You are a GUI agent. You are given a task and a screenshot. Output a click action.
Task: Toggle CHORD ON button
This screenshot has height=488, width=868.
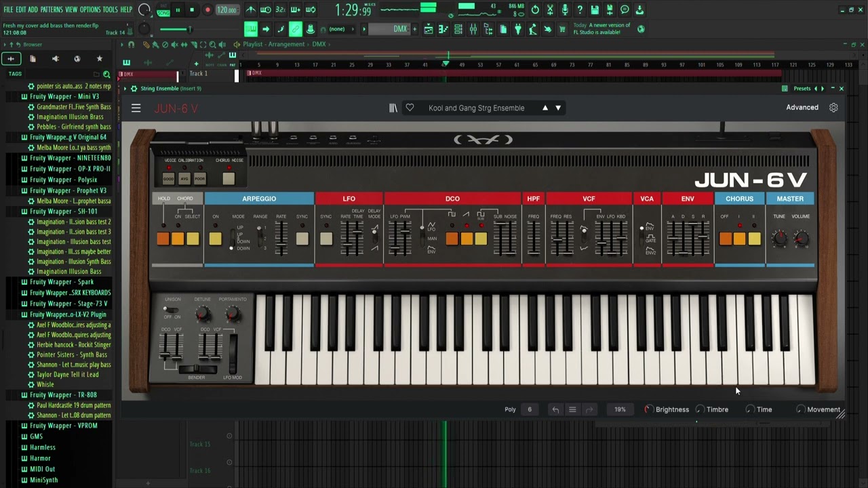click(178, 239)
